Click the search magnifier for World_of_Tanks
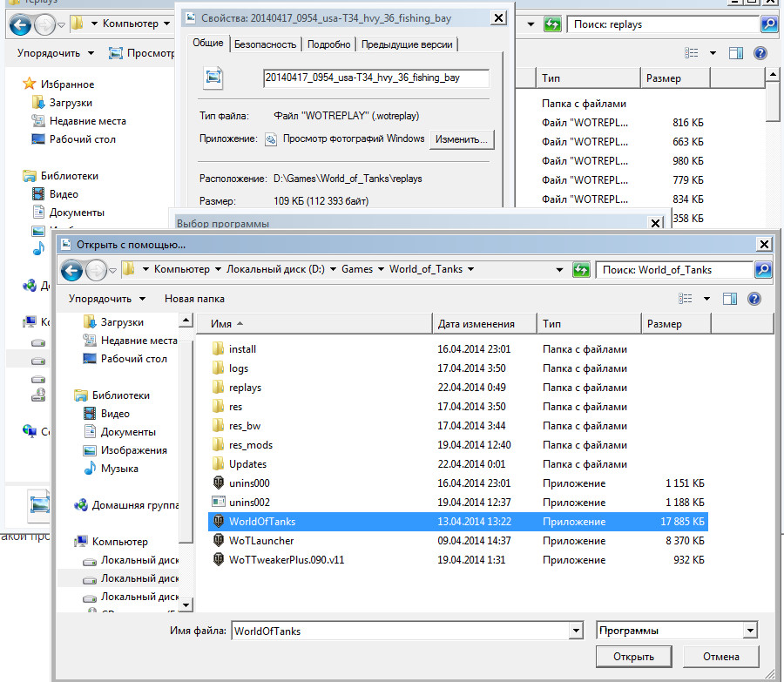 [x=763, y=270]
